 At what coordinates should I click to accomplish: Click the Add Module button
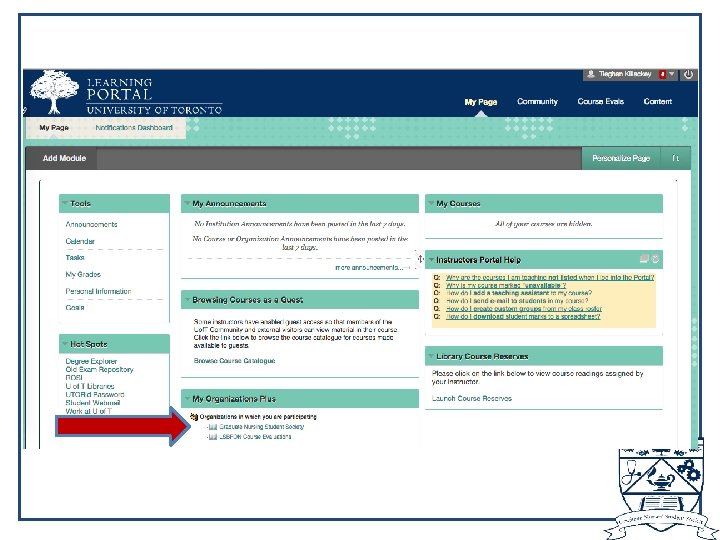[64, 158]
